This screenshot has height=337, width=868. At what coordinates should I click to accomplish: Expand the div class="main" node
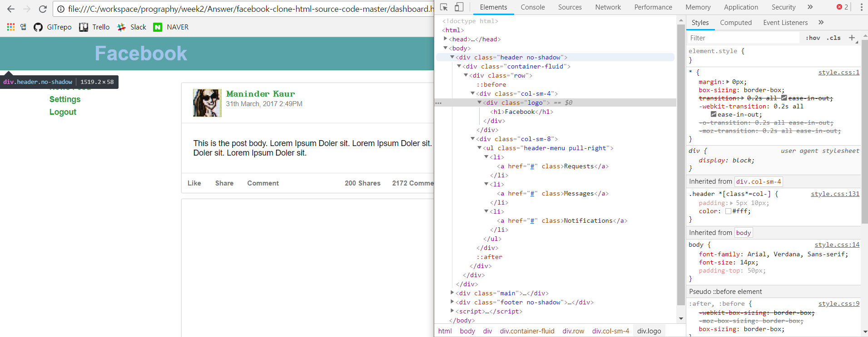click(452, 293)
